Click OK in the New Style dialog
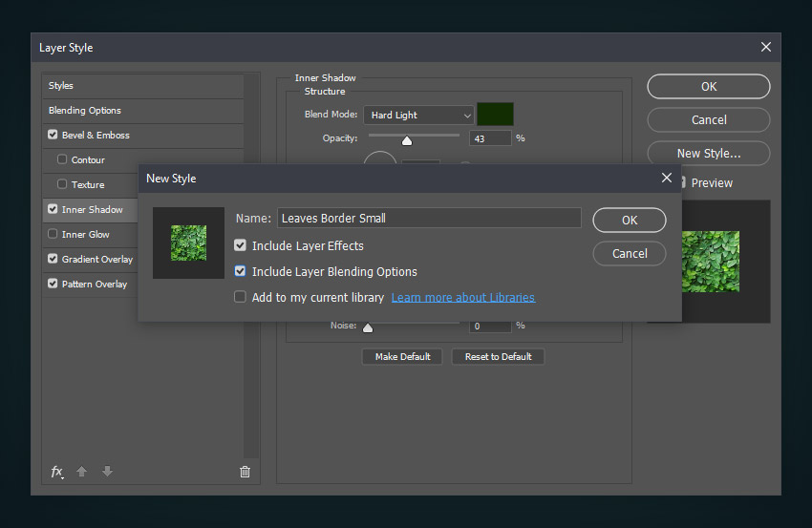 coord(629,220)
